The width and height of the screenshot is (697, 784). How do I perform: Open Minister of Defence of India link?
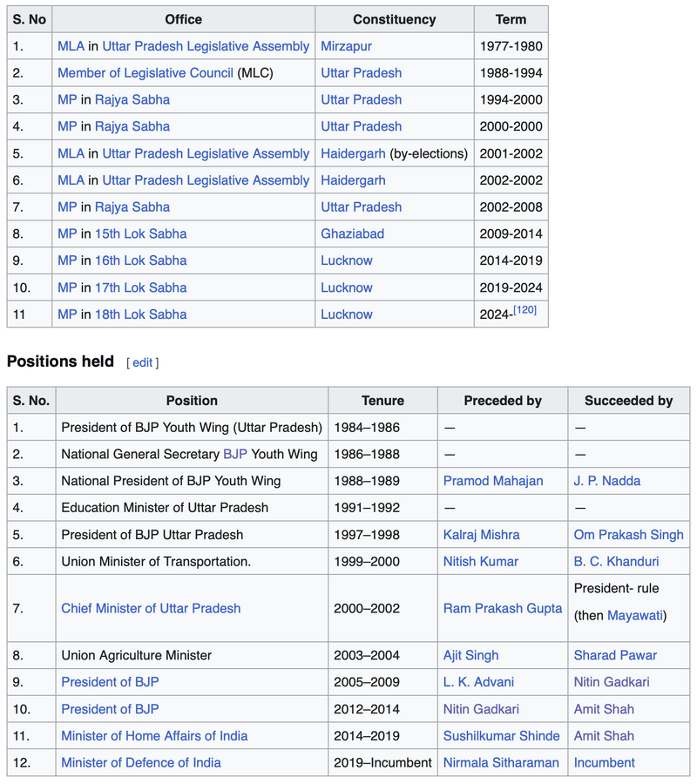(x=140, y=763)
